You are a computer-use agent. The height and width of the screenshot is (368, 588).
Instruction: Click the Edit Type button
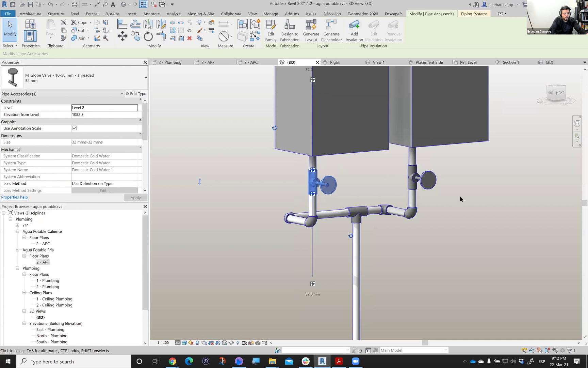click(x=136, y=94)
